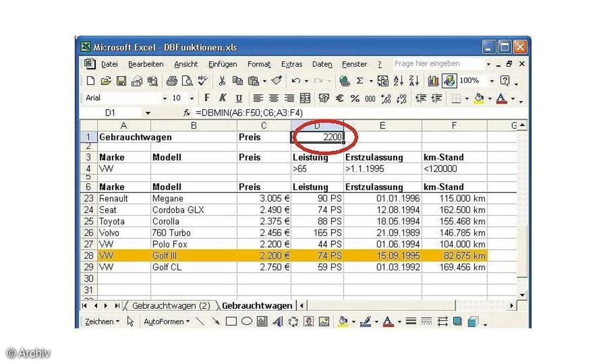Sort ascending with the A-Z icon

click(399, 81)
